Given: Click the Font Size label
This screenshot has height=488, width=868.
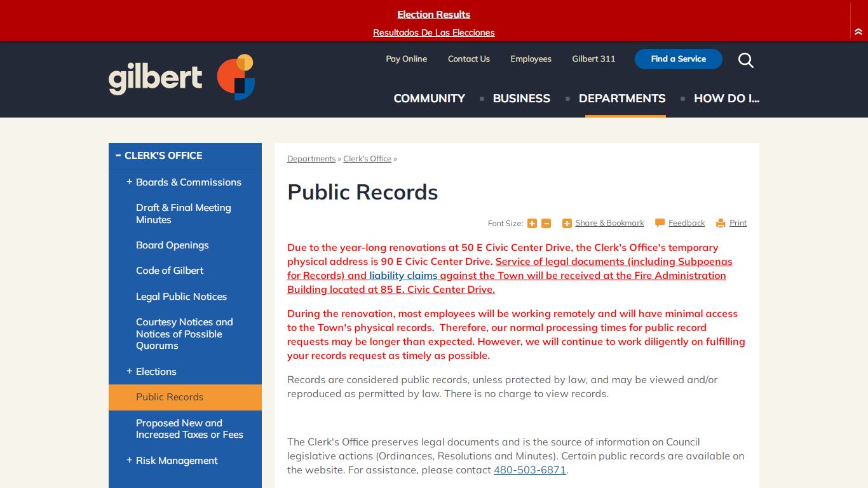Looking at the screenshot, I should (505, 224).
